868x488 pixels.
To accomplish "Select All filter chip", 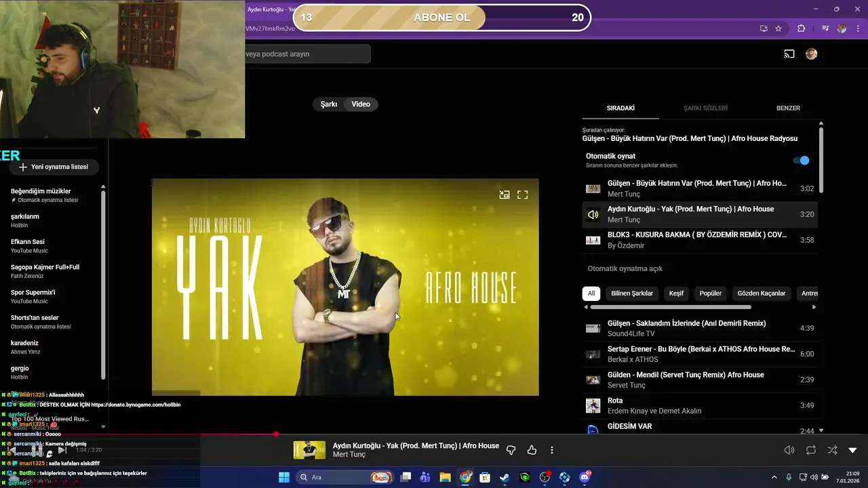I will click(591, 293).
